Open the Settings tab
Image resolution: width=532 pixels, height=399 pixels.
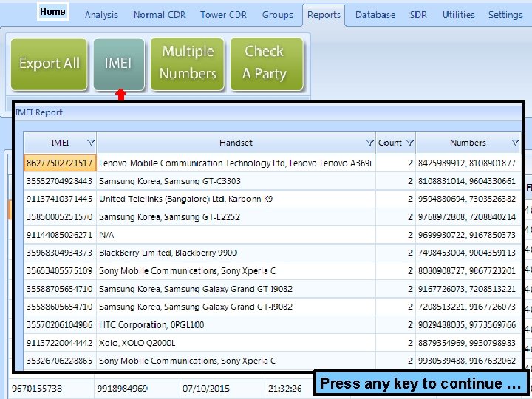[x=505, y=16]
